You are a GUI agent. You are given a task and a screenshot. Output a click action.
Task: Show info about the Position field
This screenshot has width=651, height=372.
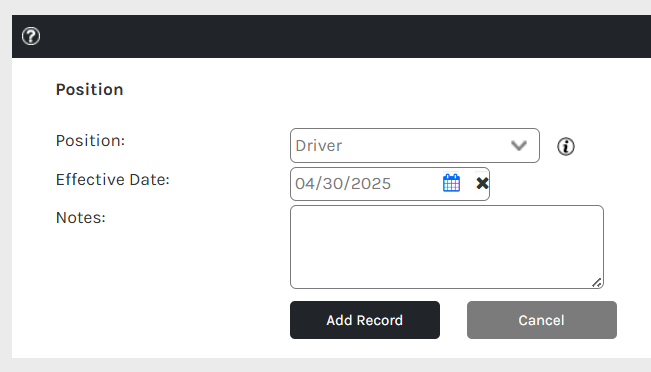point(565,146)
